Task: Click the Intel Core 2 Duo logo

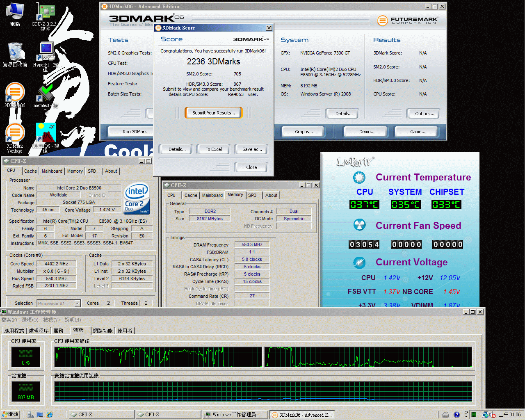Action: (137, 199)
